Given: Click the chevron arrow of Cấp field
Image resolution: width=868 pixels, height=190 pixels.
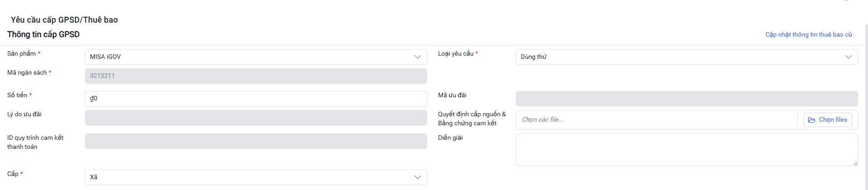Looking at the screenshot, I should (x=417, y=177).
